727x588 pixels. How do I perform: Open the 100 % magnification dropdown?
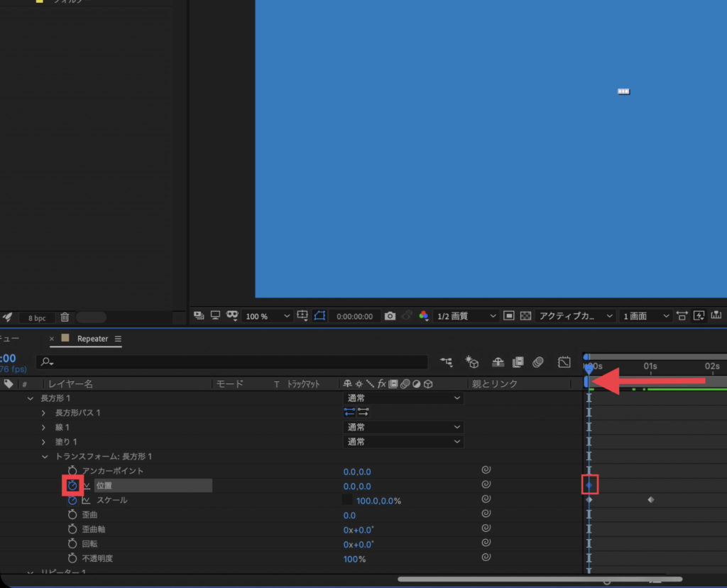click(268, 316)
